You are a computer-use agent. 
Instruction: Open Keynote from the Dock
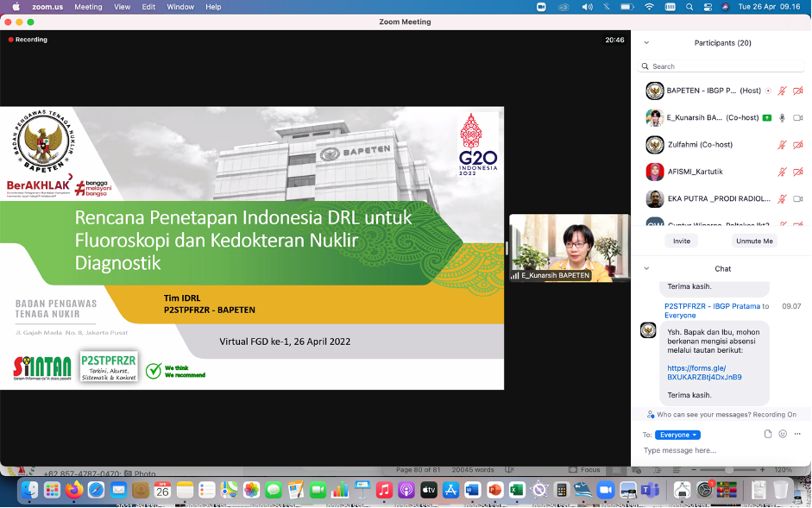362,489
